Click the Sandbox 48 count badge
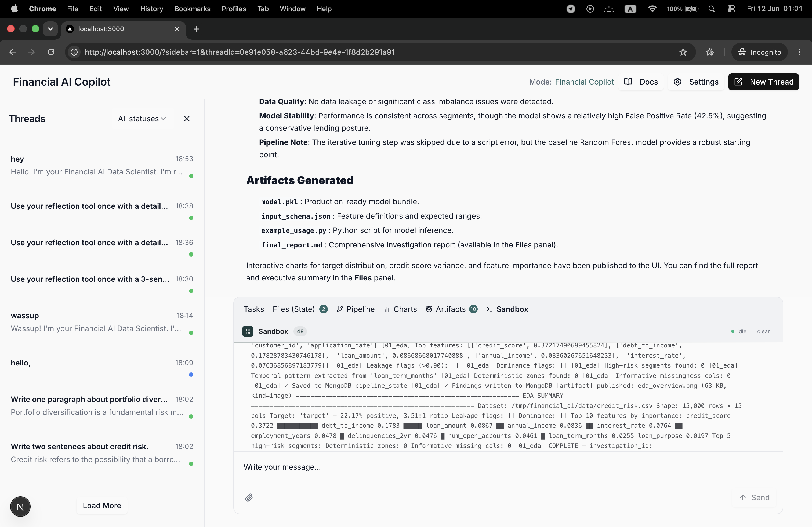 [300, 331]
